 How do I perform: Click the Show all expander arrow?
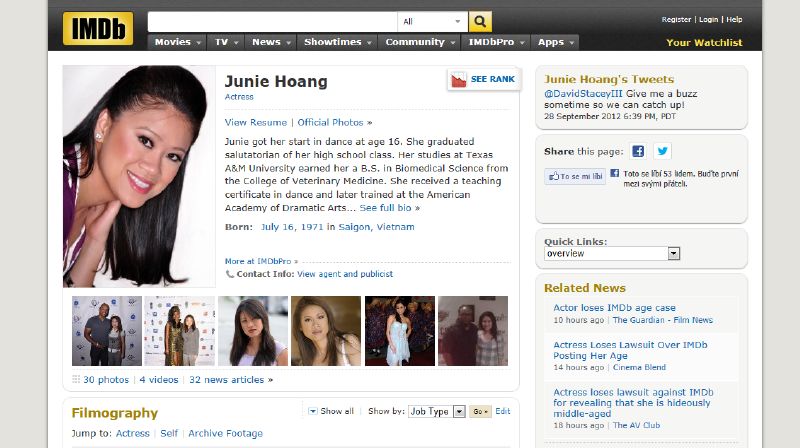point(313,411)
